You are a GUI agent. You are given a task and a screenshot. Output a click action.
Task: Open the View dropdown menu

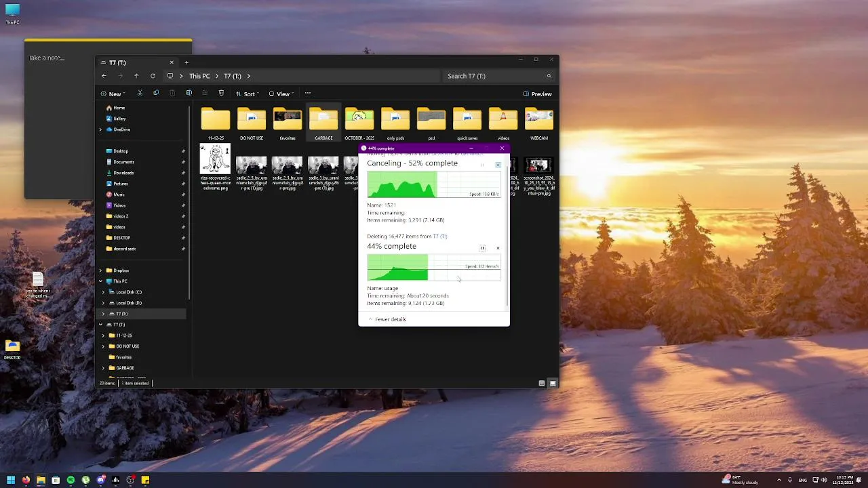(x=281, y=94)
